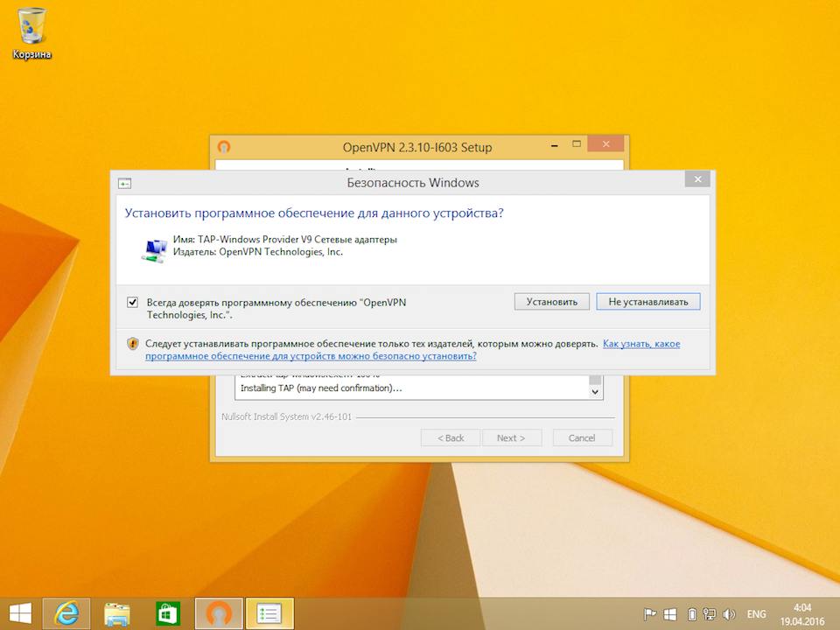The image size is (840, 630).
Task: Maximize the OpenVPN Setup window
Action: click(x=577, y=144)
